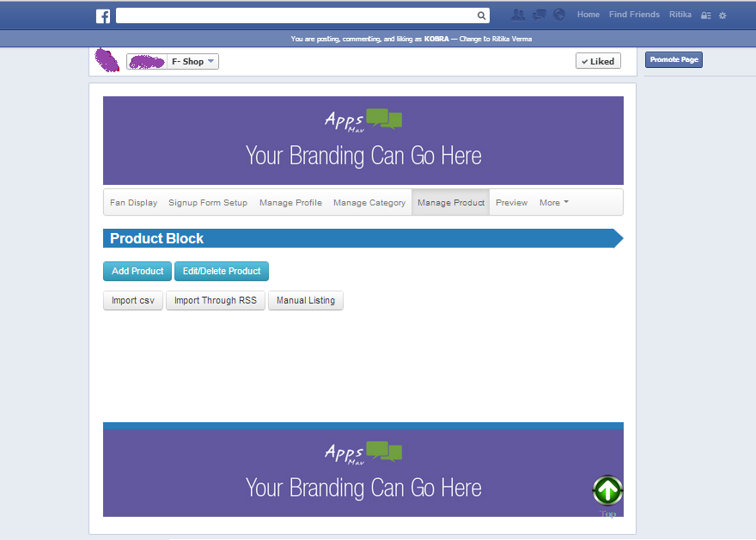756x540 pixels.
Task: Open Ritika's profile link
Action: click(x=680, y=15)
